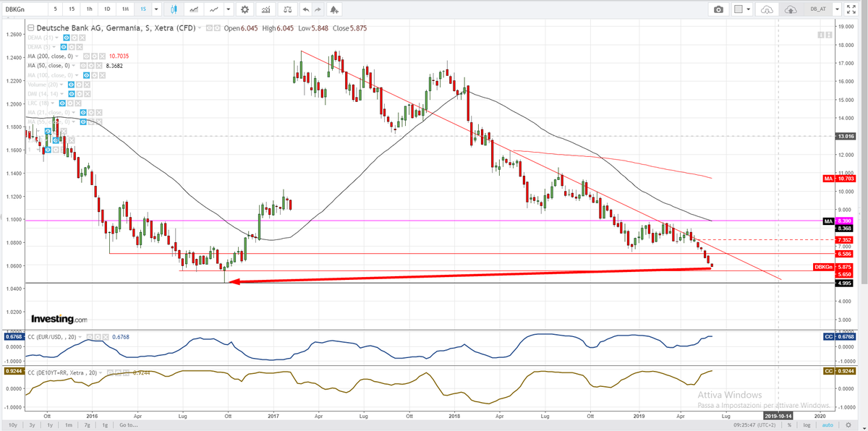The image size is (868, 431).
Task: Expand Volume (20) options arrow
Action: point(61,85)
